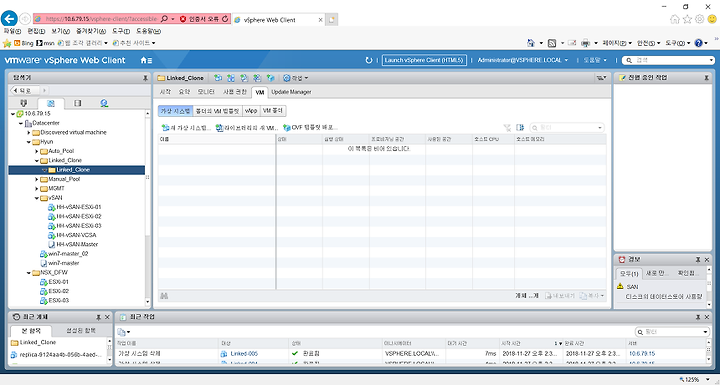Click Launch vSphere Client (HTML5) button
720x385 pixels.
(x=424, y=60)
